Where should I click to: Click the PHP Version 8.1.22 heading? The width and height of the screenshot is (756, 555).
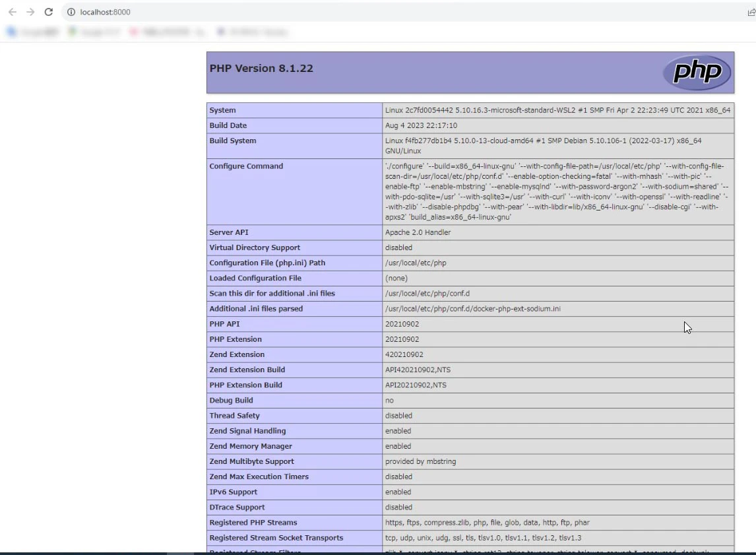(x=261, y=69)
